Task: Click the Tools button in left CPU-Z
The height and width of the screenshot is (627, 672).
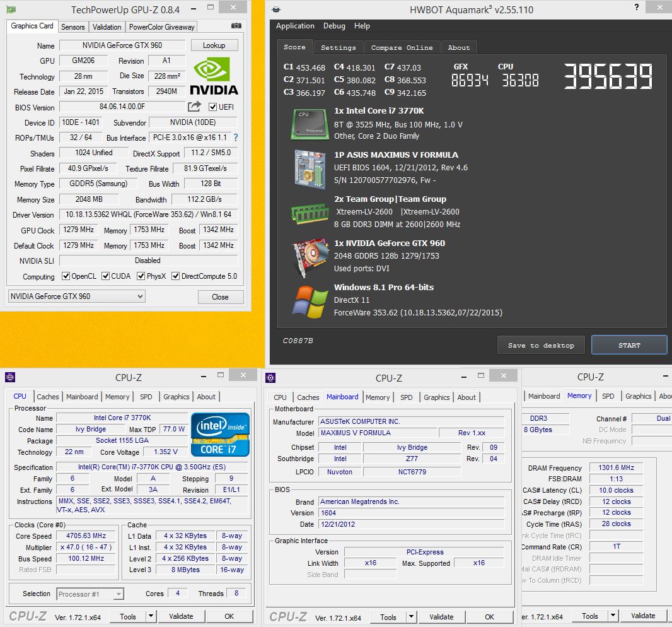Action: [128, 616]
